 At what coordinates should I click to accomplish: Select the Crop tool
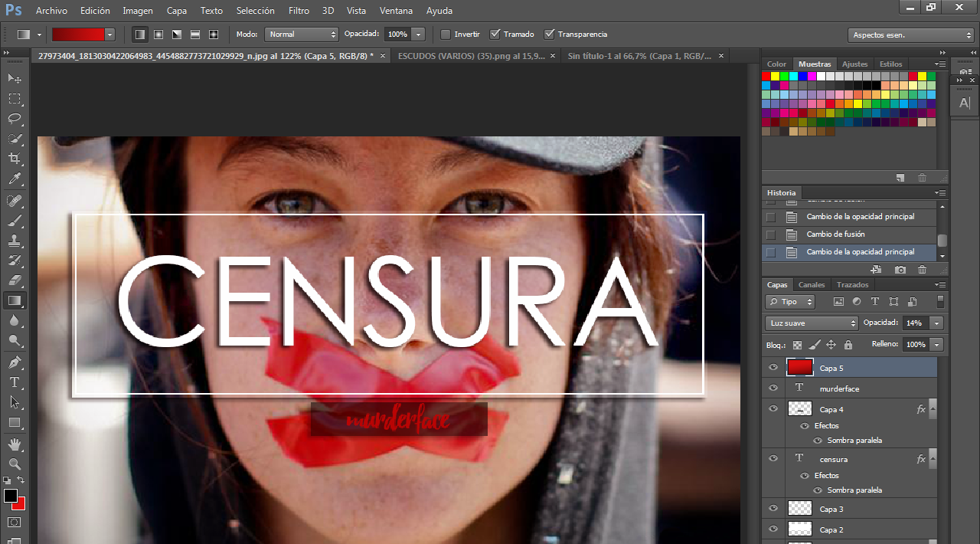pyautogui.click(x=14, y=159)
